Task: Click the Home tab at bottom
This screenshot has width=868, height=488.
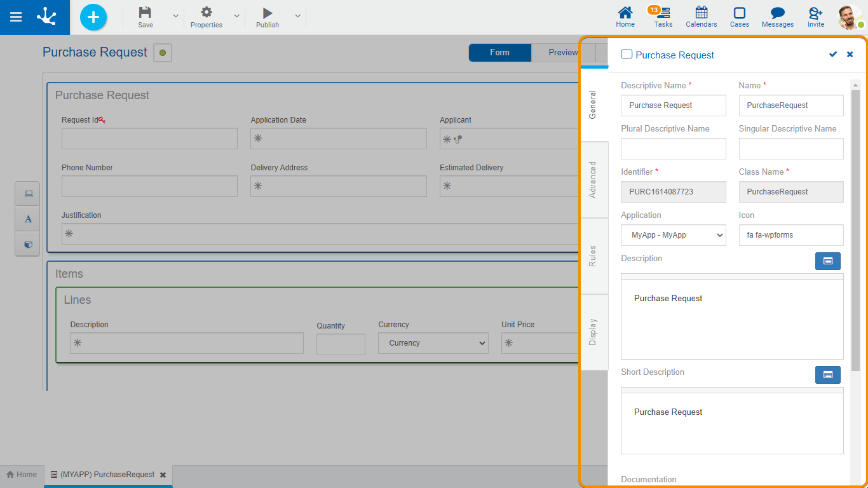Action: [22, 475]
